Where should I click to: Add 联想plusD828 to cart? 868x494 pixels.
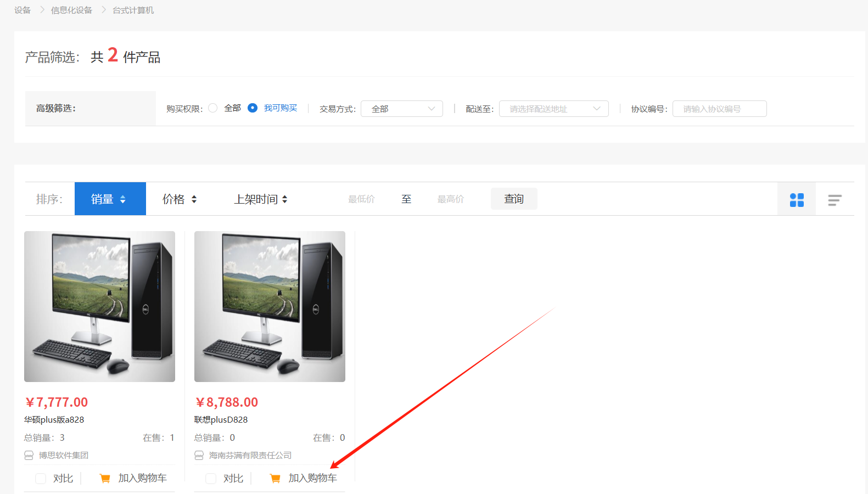pyautogui.click(x=304, y=479)
